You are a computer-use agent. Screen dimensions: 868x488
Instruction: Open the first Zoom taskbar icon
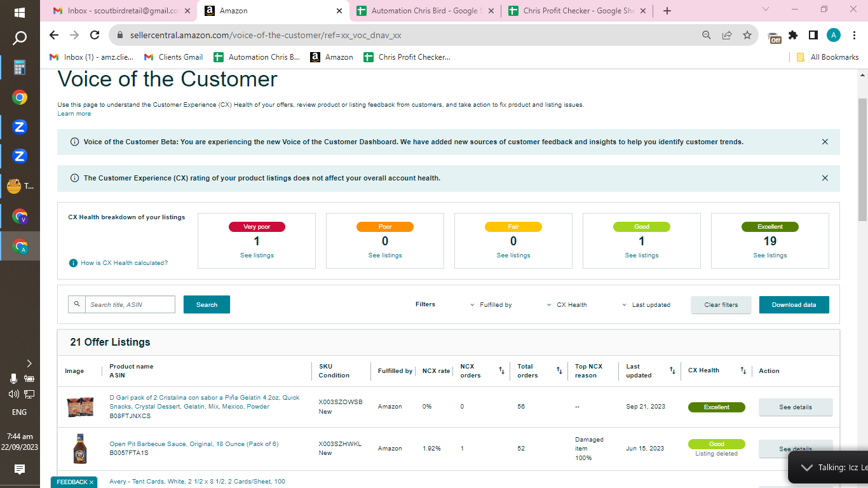(x=20, y=126)
